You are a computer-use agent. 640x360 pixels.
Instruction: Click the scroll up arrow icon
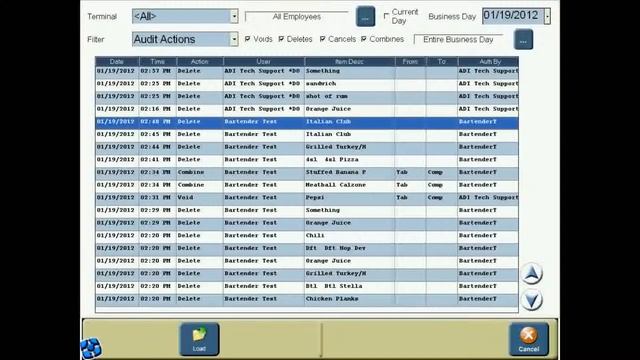click(531, 274)
